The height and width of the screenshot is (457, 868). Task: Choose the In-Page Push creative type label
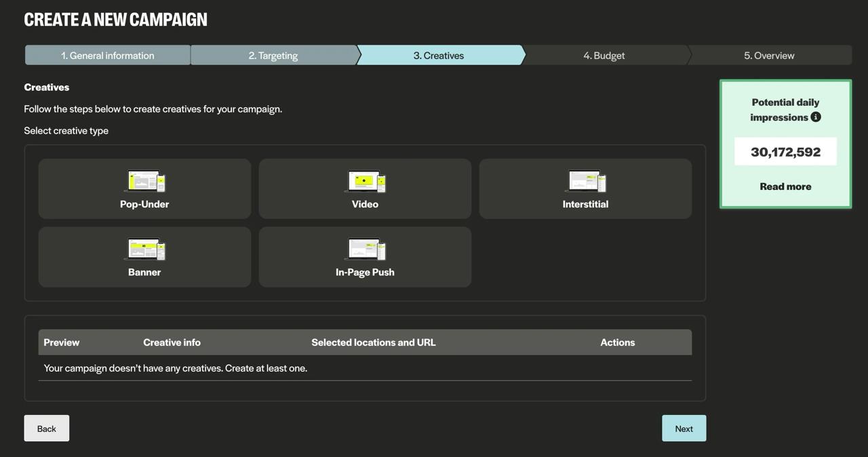[365, 272]
